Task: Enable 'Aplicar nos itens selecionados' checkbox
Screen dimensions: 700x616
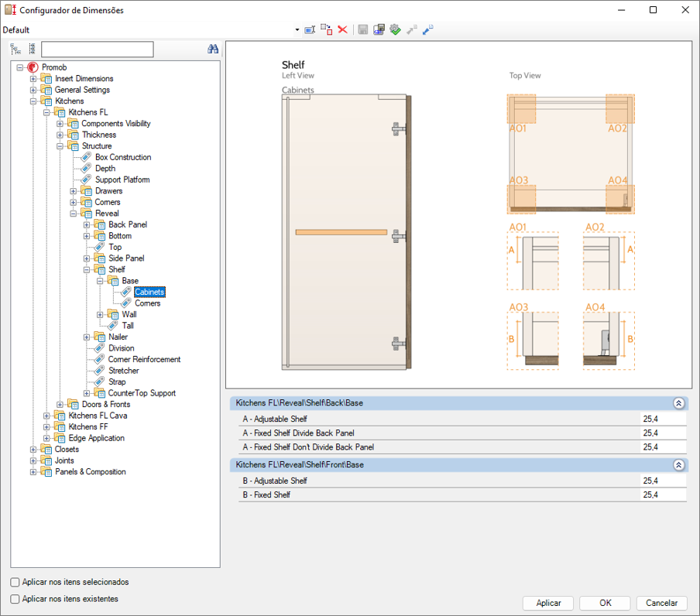Action: (15, 582)
